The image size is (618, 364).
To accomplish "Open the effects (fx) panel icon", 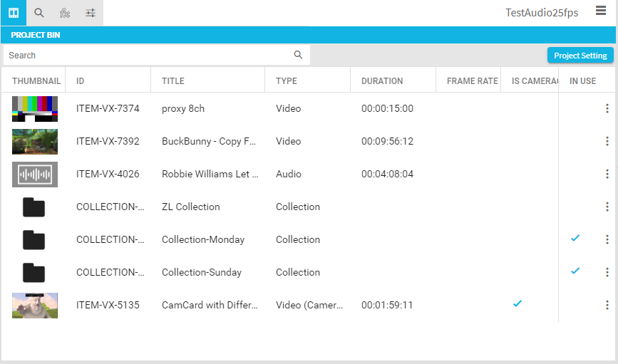I will click(x=65, y=13).
